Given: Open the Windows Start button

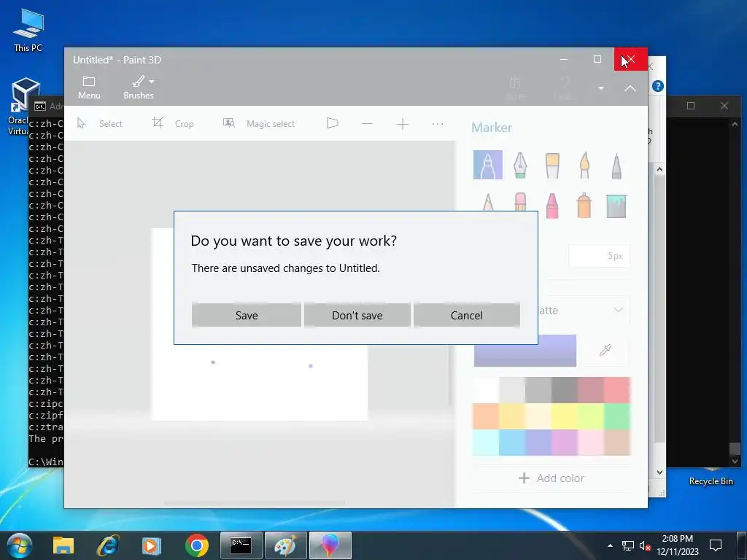Looking at the screenshot, I should [20, 545].
